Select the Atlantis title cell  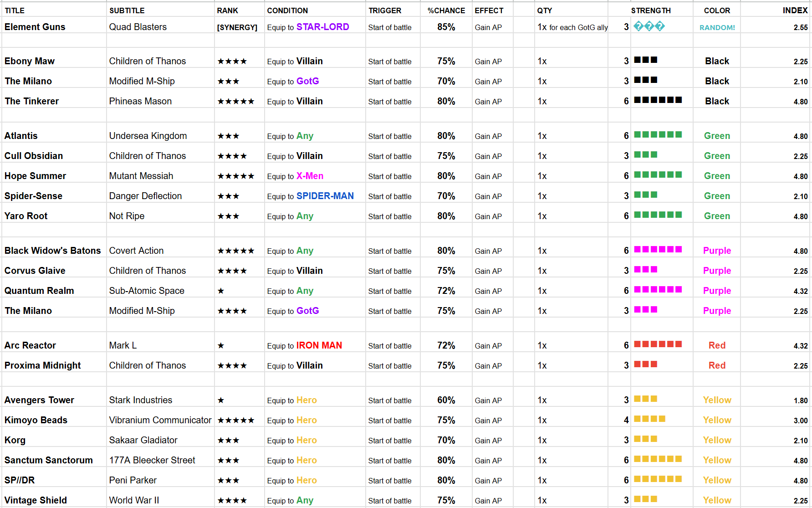click(21, 136)
